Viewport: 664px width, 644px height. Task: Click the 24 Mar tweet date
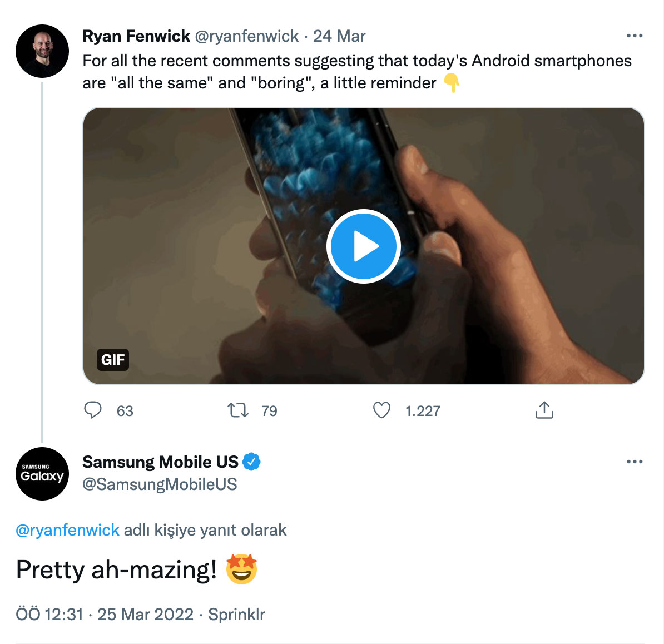(339, 36)
